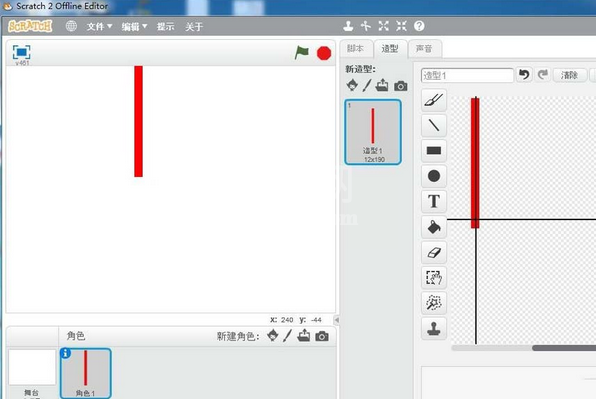This screenshot has height=399, width=596.
Task: Click the Shrink sprite icon
Action: pos(401,26)
